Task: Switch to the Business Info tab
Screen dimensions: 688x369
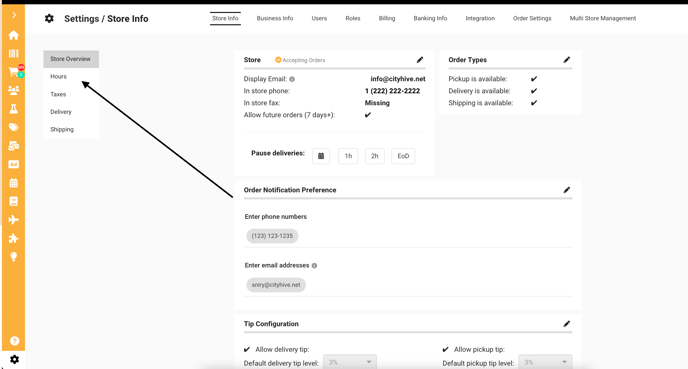Action: click(x=275, y=18)
